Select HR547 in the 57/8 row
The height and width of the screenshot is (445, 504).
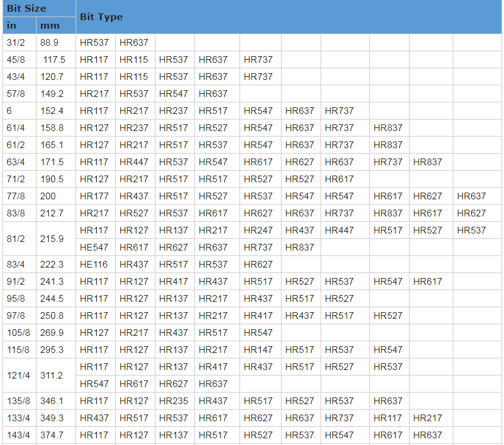(173, 94)
